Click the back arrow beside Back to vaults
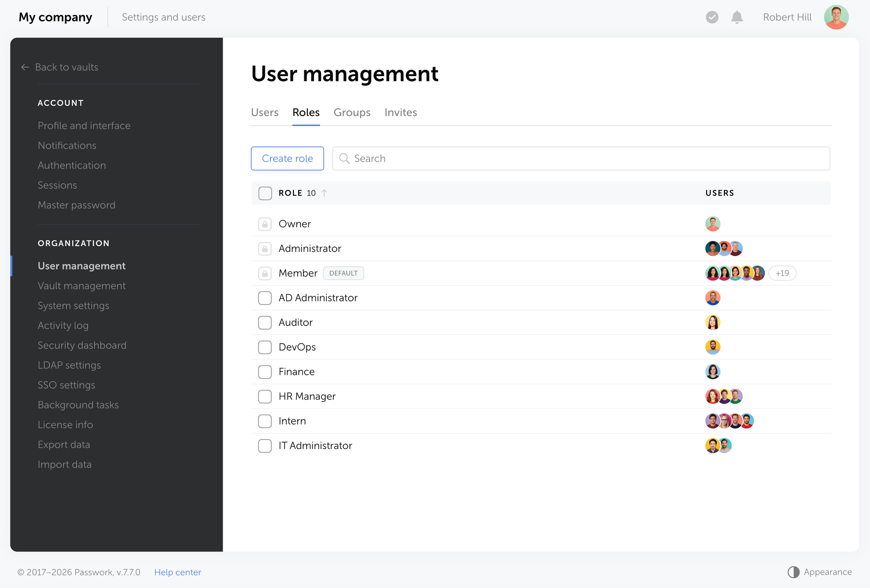This screenshot has height=588, width=870. [x=25, y=67]
